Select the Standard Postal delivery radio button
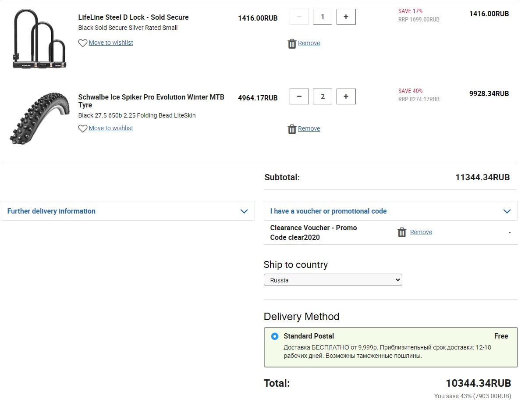Viewport: 532px width, 403px height. pos(275,336)
